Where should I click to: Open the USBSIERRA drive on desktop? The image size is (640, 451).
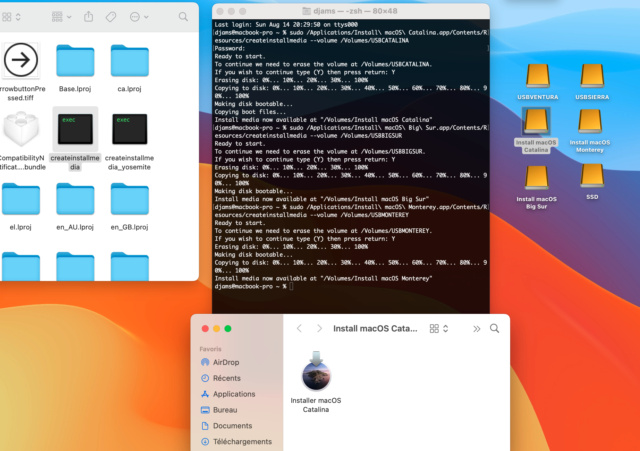[592, 76]
